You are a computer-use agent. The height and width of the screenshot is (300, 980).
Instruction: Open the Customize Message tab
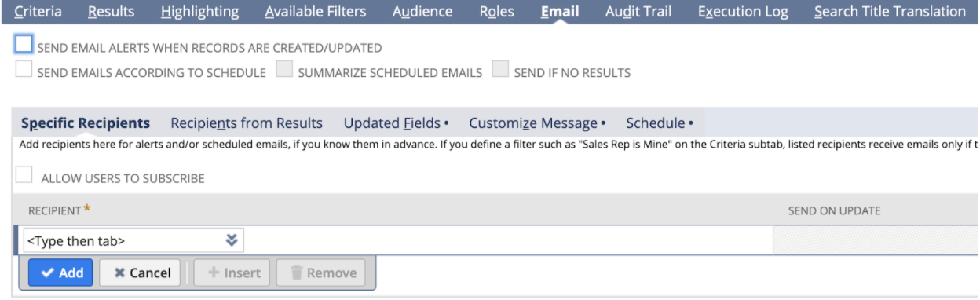[537, 123]
